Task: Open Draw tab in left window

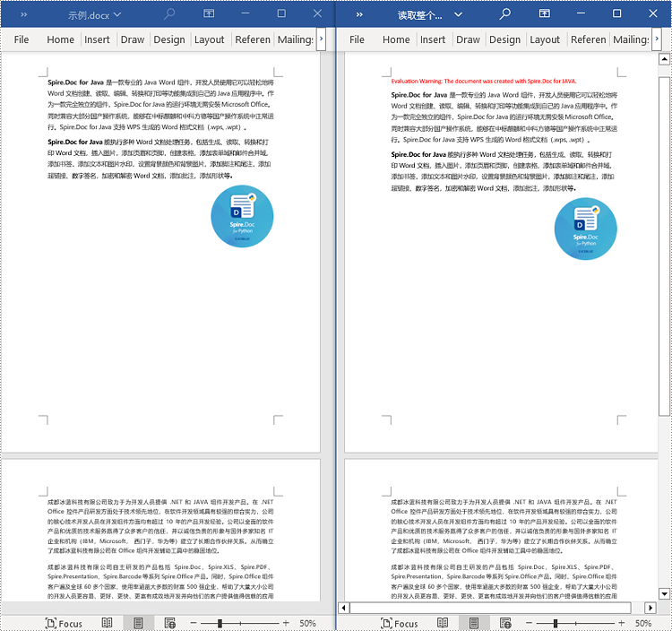Action: click(133, 39)
